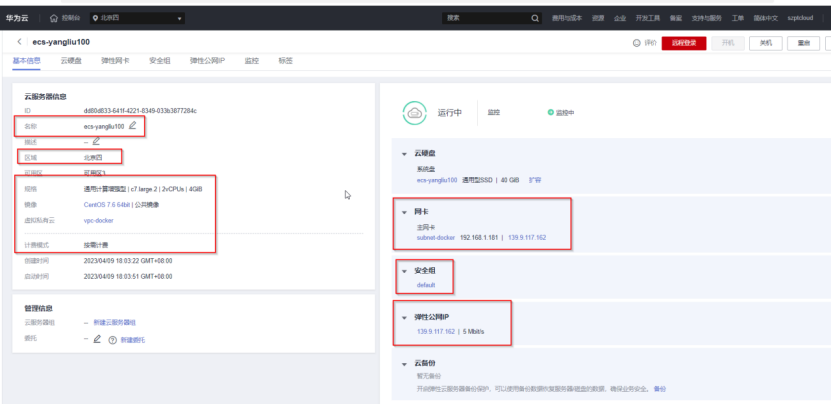Open the 费用与成本 menu
831x405 pixels.
point(567,18)
